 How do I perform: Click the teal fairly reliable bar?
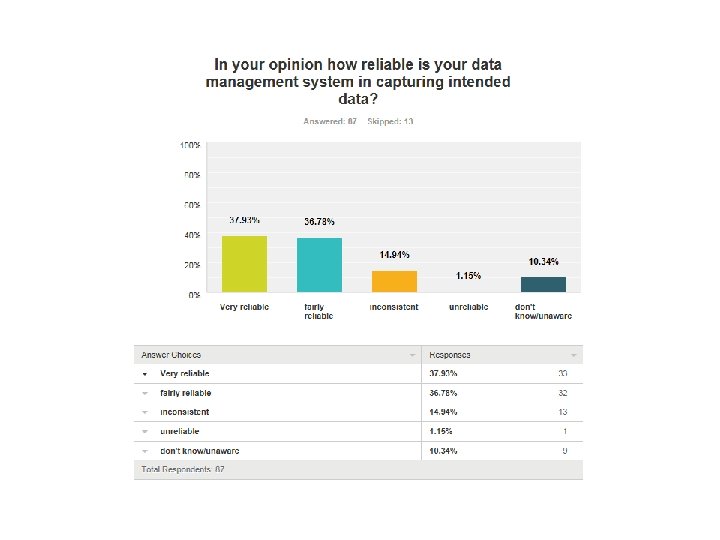coord(319,265)
